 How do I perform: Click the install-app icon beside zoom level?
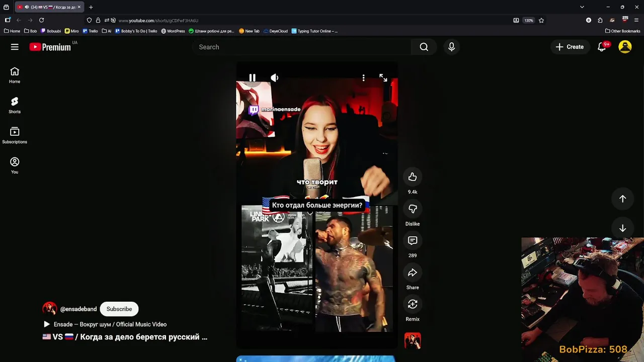516,20
